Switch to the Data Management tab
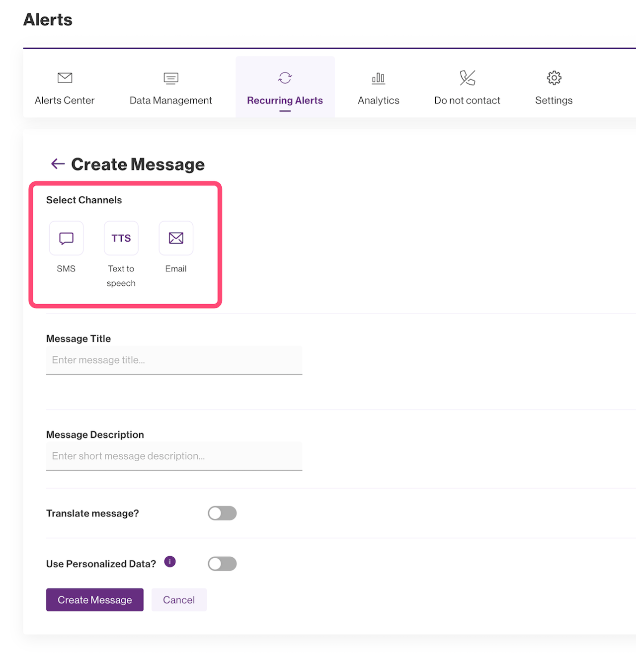 tap(170, 100)
